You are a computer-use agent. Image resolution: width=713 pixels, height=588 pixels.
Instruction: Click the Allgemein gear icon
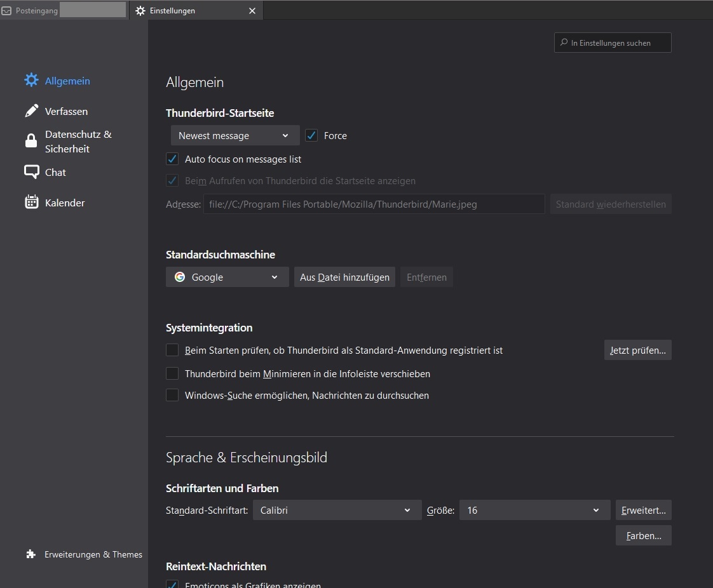tap(31, 81)
